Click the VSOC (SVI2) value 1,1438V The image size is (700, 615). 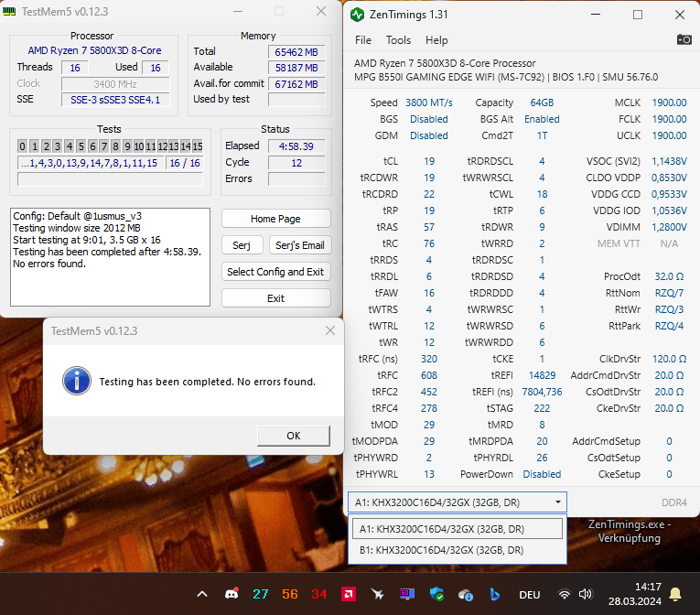(669, 161)
